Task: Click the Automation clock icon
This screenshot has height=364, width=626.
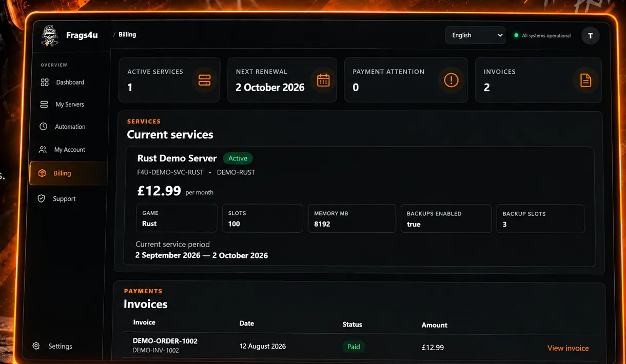Action: tap(44, 126)
